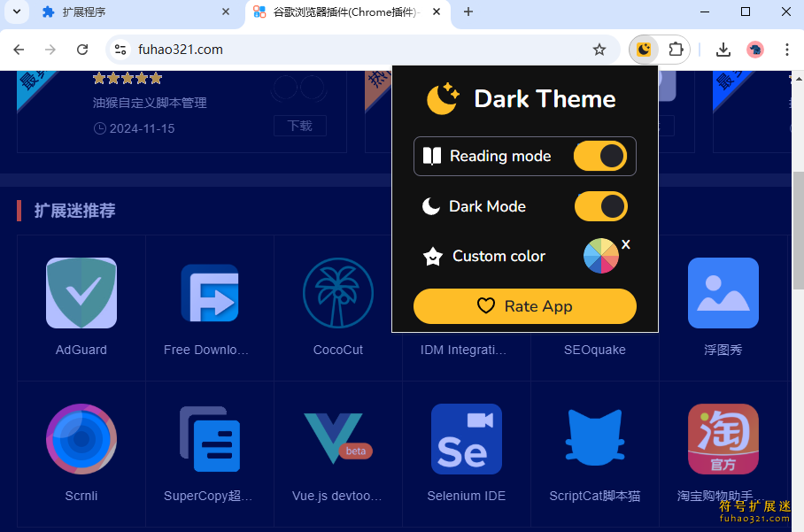Click the page vertical scrollbar thumb
The height and width of the screenshot is (532, 804).
(799, 231)
